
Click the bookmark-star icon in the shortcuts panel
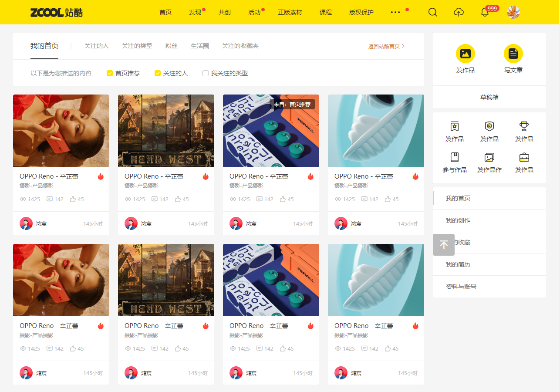tap(455, 126)
